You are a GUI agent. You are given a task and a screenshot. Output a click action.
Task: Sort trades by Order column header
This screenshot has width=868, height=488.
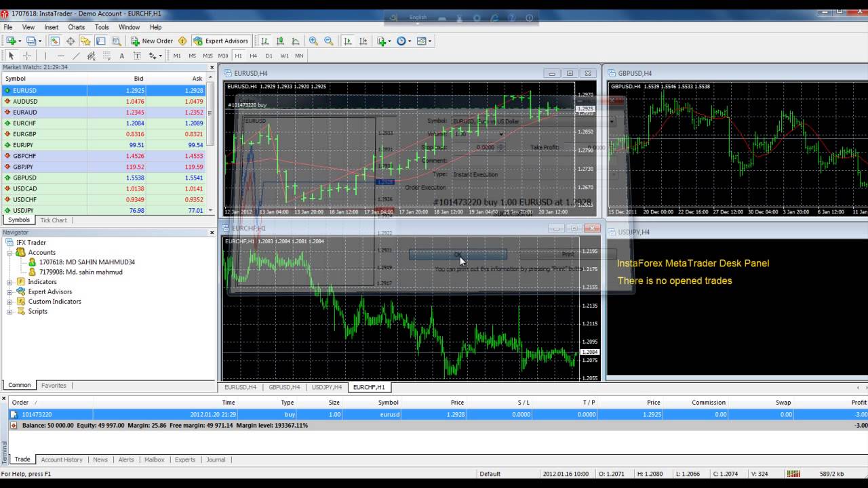tap(20, 403)
